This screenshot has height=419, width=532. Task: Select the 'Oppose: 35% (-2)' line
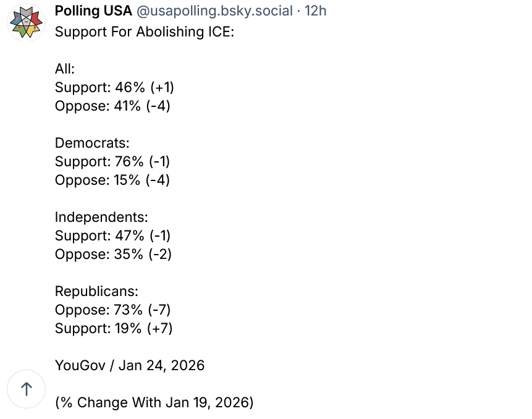click(x=113, y=254)
